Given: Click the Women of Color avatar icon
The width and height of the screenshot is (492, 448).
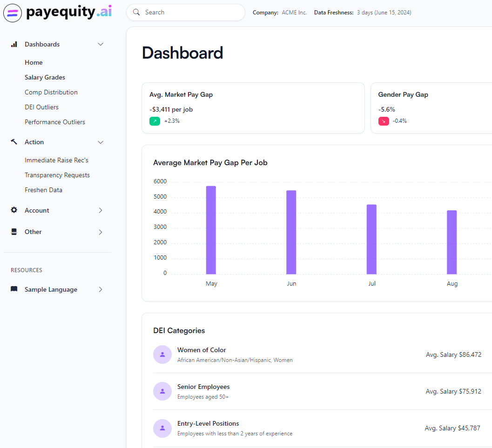Looking at the screenshot, I should point(162,354).
